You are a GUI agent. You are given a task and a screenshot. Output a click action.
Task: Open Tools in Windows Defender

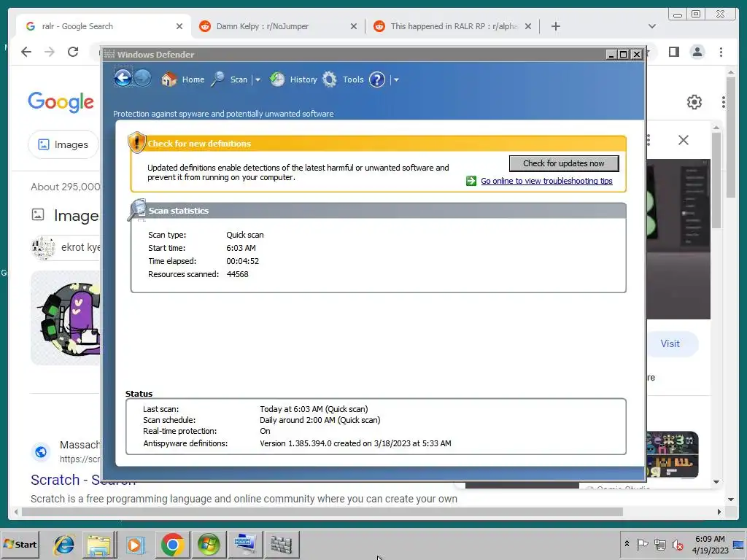(x=343, y=79)
